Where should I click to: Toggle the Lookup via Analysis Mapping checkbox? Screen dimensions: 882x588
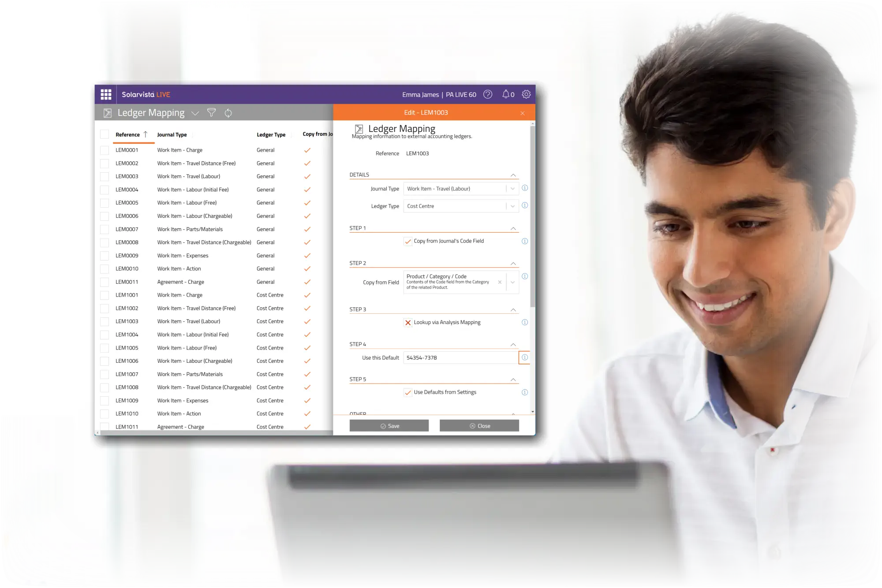tap(407, 322)
